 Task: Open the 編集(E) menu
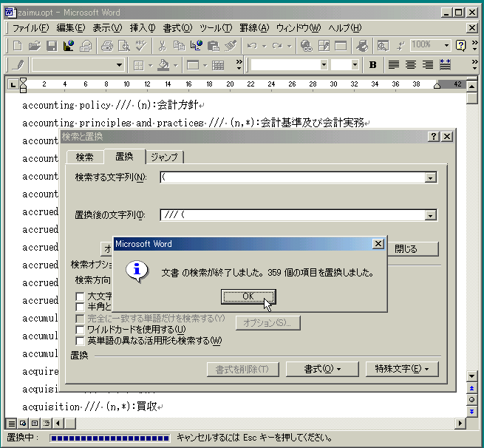pos(71,28)
